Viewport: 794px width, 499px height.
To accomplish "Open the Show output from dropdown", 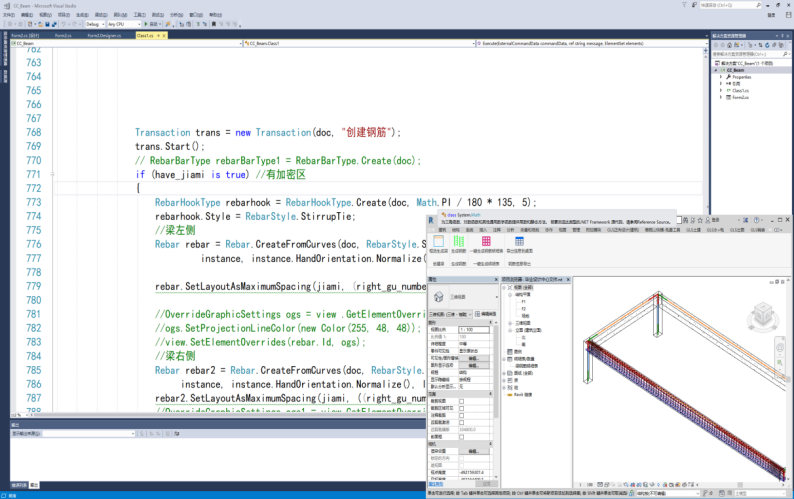I will (89, 434).
